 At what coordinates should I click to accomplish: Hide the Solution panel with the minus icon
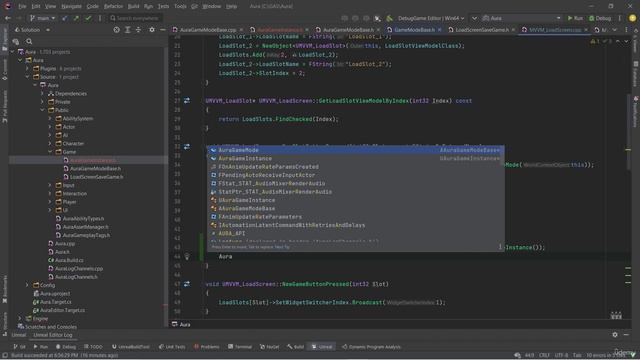tap(162, 30)
